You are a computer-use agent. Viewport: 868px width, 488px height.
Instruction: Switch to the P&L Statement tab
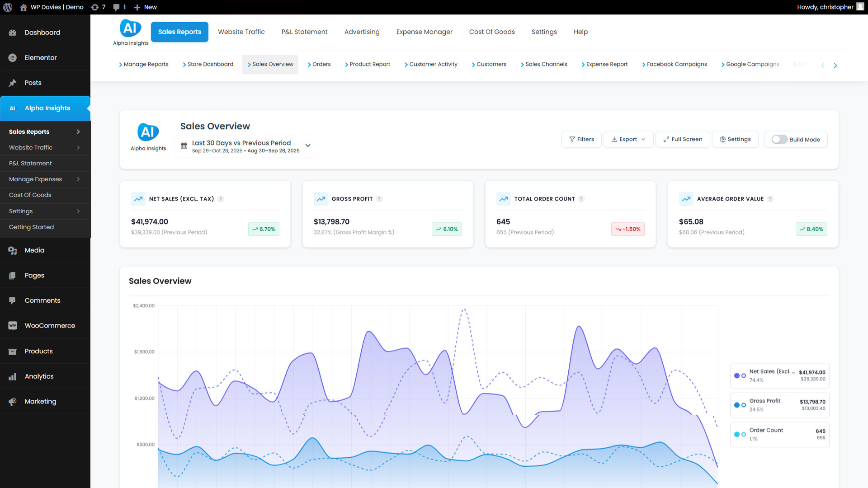tap(304, 32)
